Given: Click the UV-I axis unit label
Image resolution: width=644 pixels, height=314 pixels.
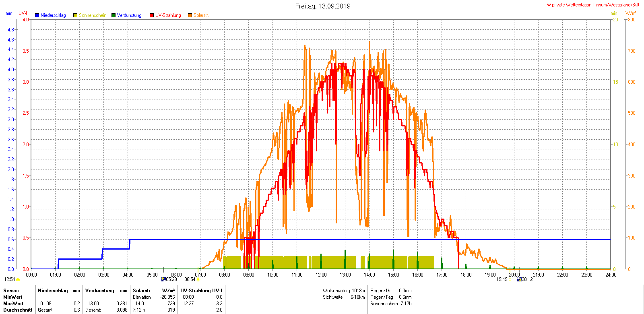Looking at the screenshot, I should pos(23,13).
